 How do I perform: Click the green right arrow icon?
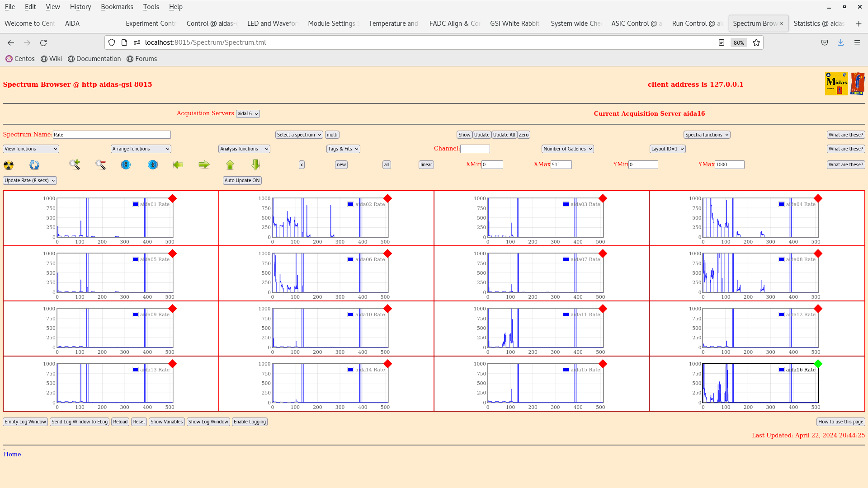pyautogui.click(x=204, y=165)
